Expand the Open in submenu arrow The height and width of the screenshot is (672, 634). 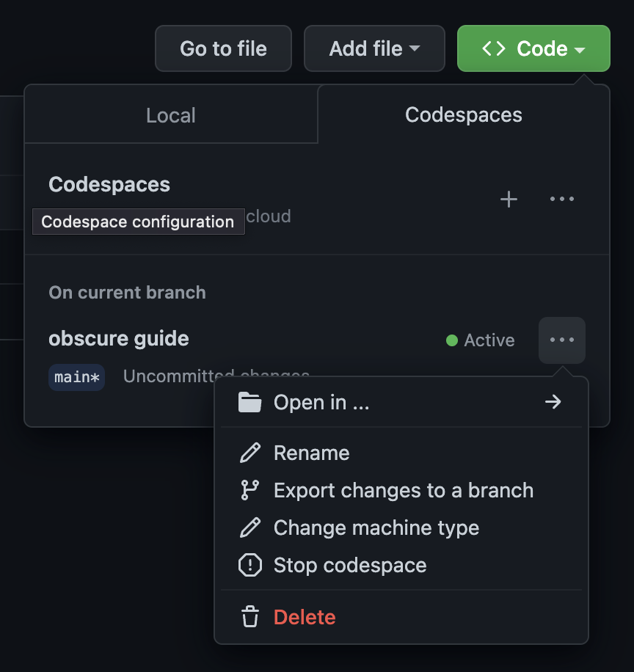(553, 401)
